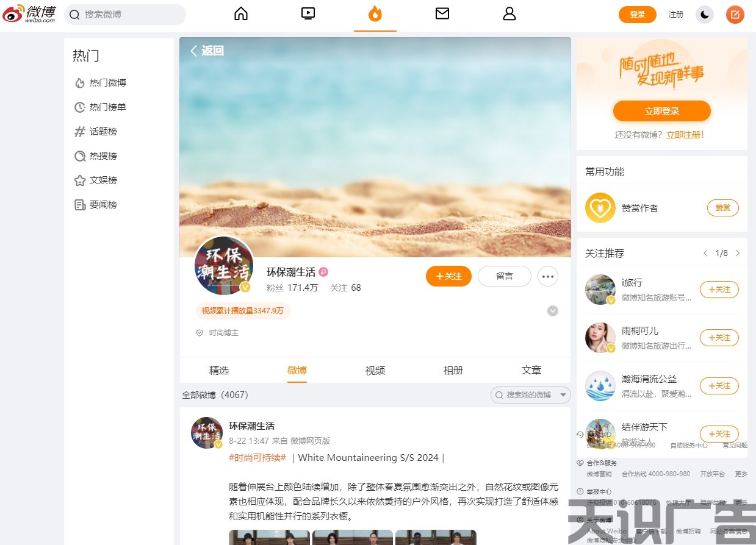Open the Weibo logo homepage
The image size is (756, 545).
click(x=29, y=13)
